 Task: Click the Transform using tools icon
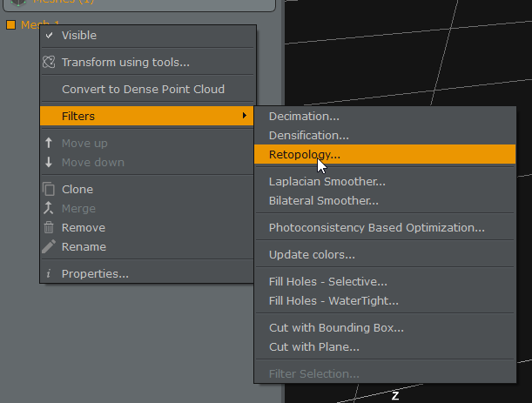click(x=49, y=62)
